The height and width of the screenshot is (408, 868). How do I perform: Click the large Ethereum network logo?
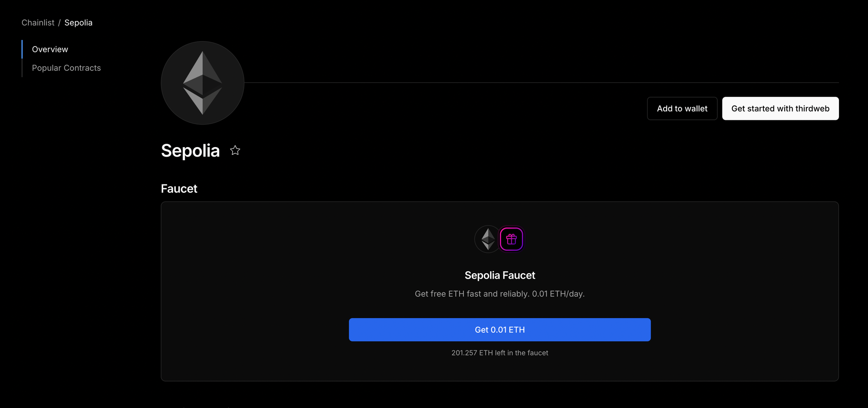pos(202,82)
